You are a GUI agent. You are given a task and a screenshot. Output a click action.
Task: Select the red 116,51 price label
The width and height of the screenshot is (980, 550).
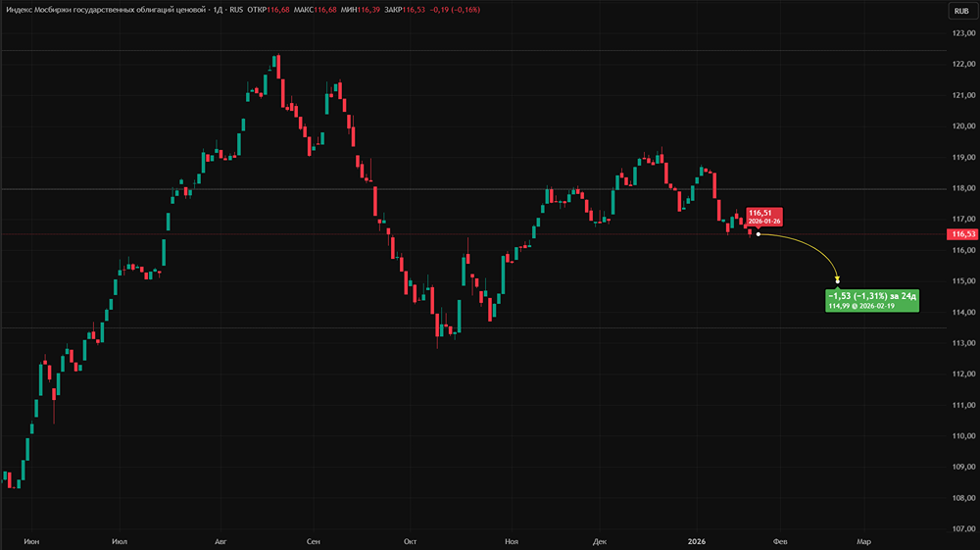[763, 217]
